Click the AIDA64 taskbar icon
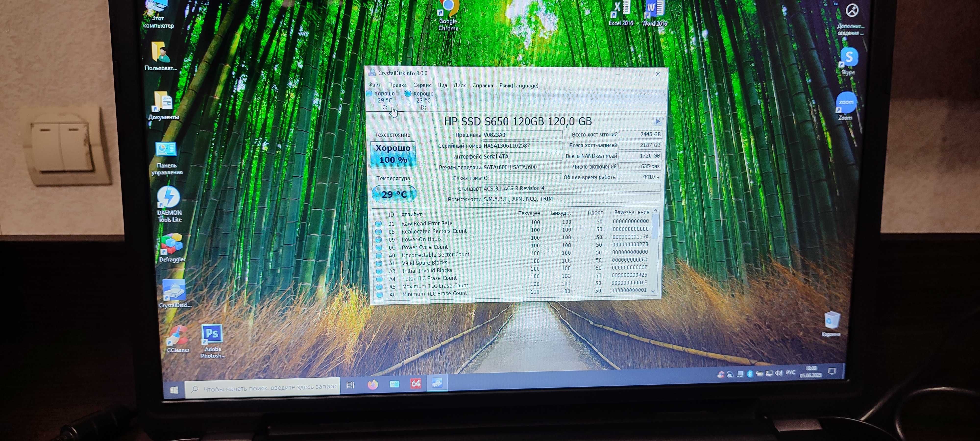980x441 pixels. (416, 383)
